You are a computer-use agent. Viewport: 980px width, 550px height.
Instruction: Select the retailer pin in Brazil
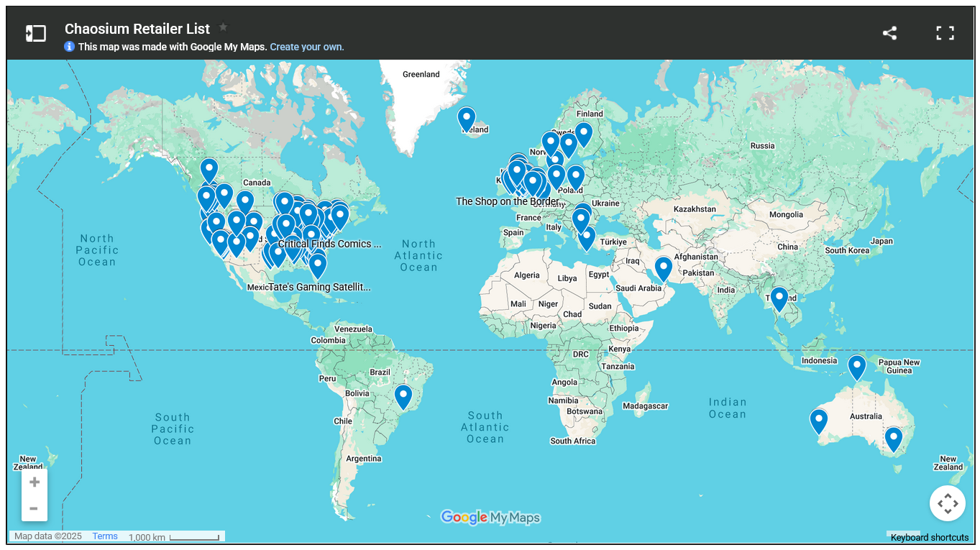pyautogui.click(x=403, y=395)
